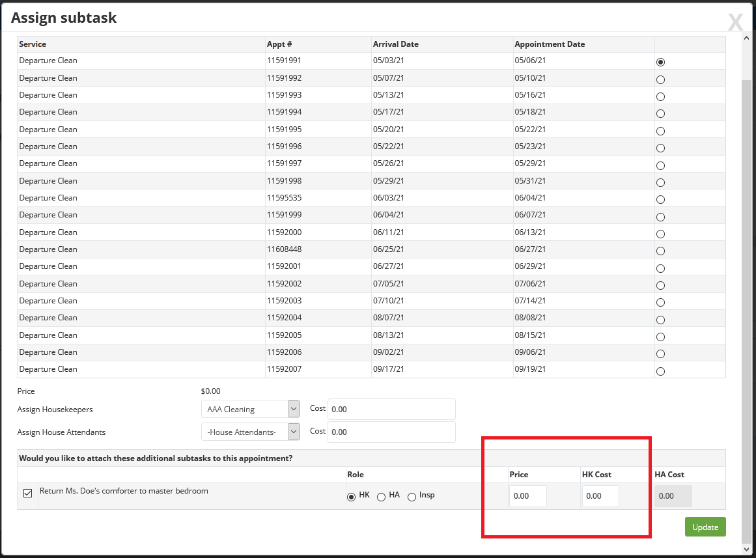Select the radio for the 09/02/21 arrival
This screenshot has width=756, height=558.
660,354
